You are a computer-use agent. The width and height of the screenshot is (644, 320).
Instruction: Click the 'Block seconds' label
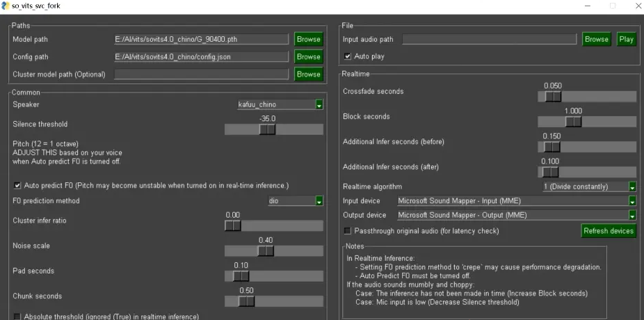(x=367, y=117)
